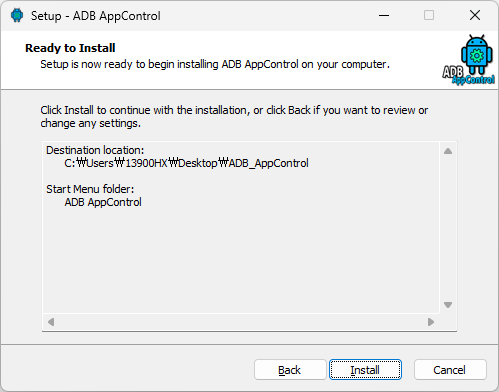Click 'Setup is now ready' subtitle text
The height and width of the screenshot is (392, 499).
(215, 64)
